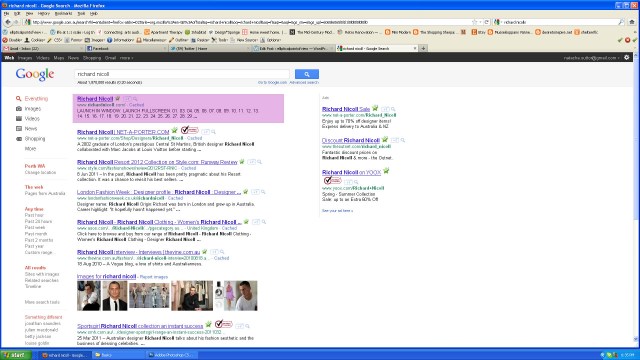Open the Richard Nicoll Sale ad link
Viewport: 640px width, 360px height.
(346, 109)
